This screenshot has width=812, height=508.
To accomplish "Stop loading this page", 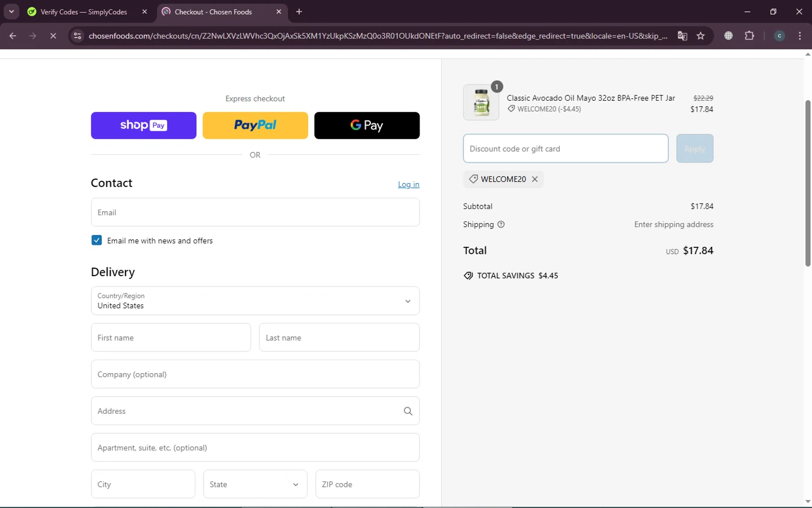I will pos(53,36).
